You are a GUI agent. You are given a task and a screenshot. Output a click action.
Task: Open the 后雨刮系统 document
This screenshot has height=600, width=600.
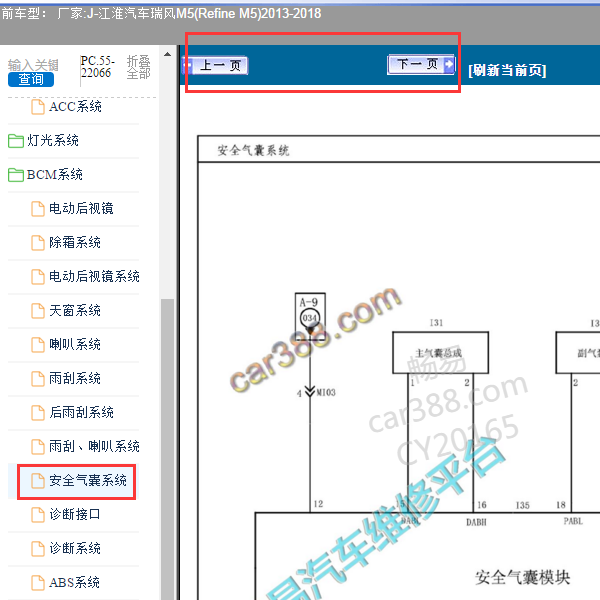[x=81, y=412]
